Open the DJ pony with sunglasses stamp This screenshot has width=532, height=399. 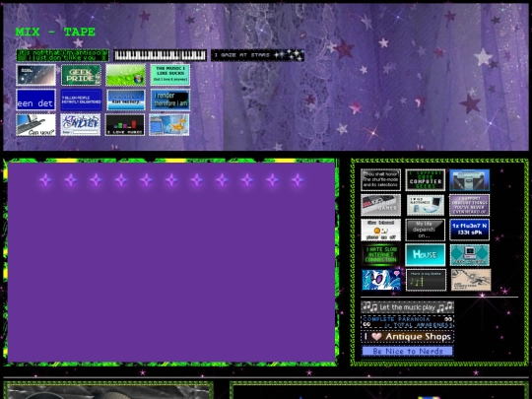[x=381, y=280]
